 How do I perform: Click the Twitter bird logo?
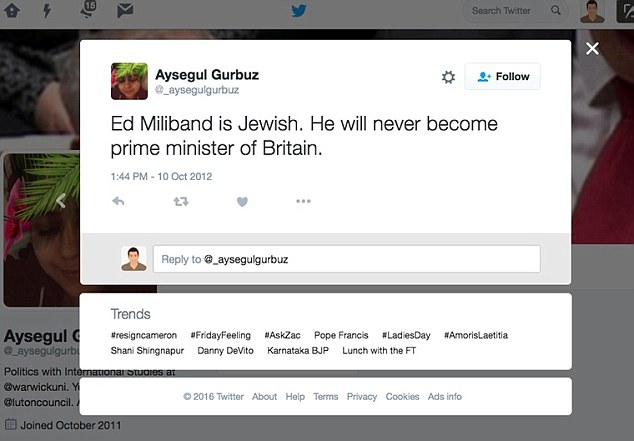coord(299,11)
